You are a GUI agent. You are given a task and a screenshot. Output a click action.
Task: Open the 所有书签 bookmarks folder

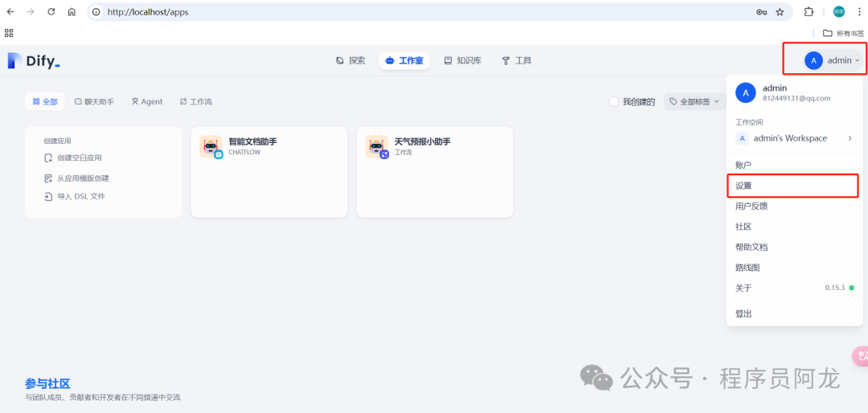tap(843, 33)
